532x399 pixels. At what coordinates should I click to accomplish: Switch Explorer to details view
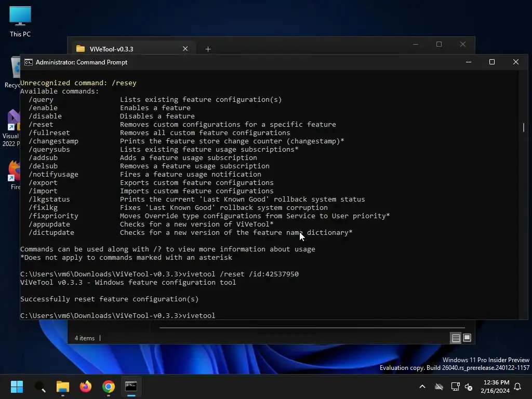(x=456, y=338)
